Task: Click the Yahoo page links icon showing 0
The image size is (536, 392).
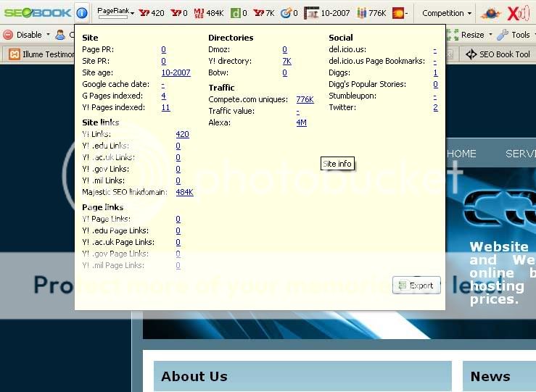Action: 176,13
